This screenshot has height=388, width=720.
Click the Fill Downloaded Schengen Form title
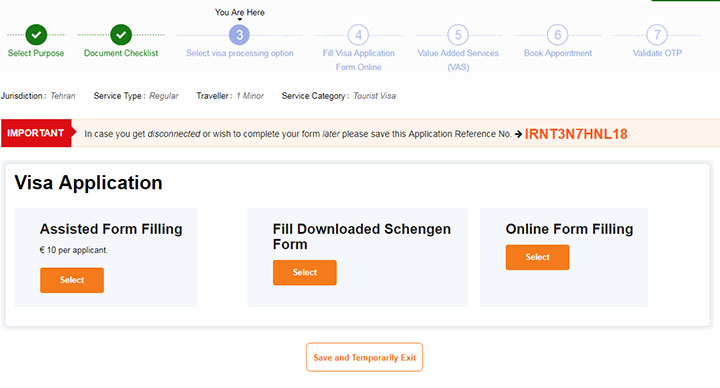pos(362,236)
